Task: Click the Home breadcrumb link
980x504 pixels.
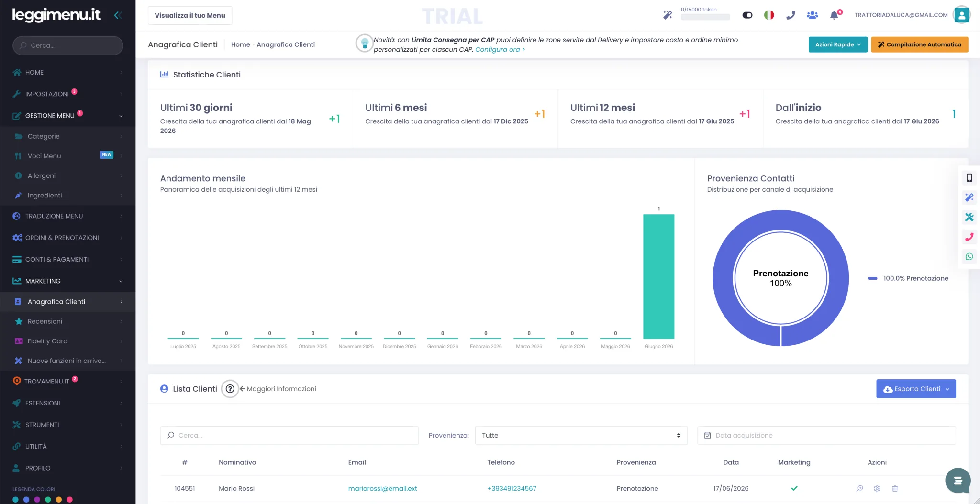Action: point(240,44)
